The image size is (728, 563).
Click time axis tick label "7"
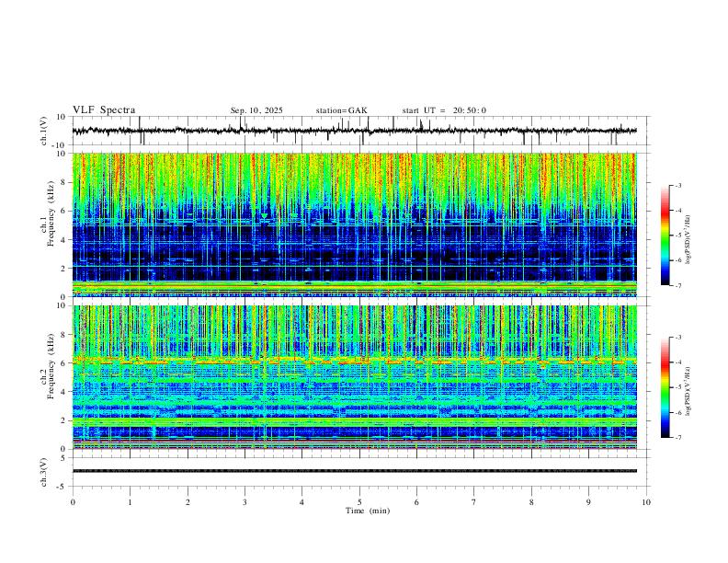pos(474,502)
